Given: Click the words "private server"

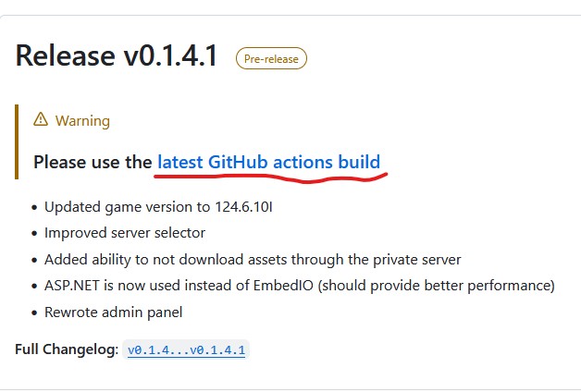Looking at the screenshot, I should point(417,260).
